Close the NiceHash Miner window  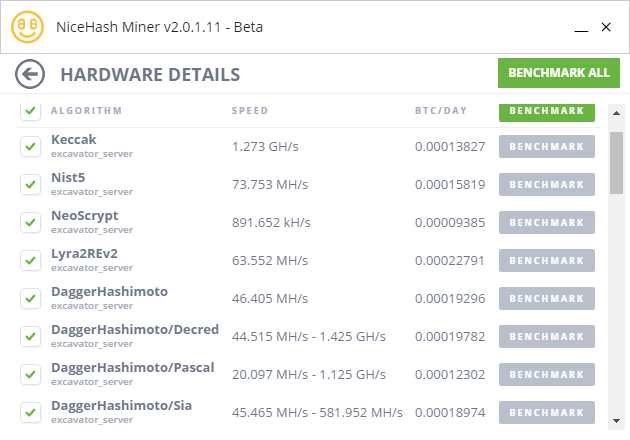point(605,27)
